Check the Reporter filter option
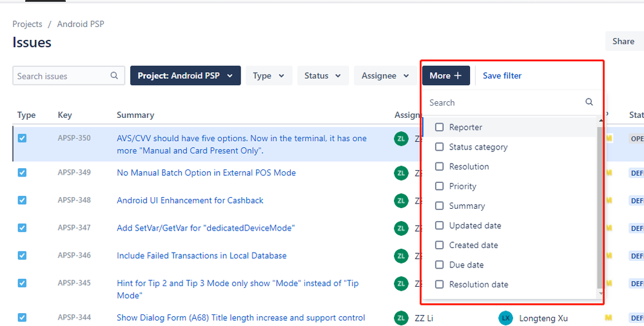Screen dimensions: 644x326 click(440, 128)
